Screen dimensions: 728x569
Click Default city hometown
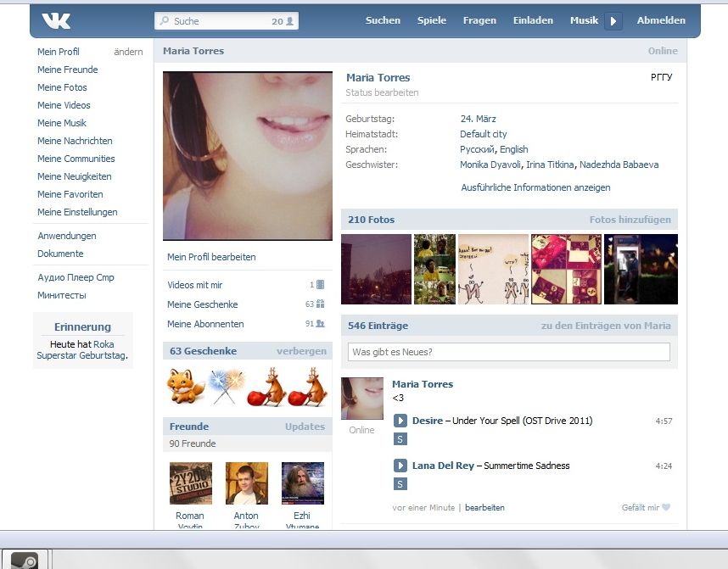484,134
